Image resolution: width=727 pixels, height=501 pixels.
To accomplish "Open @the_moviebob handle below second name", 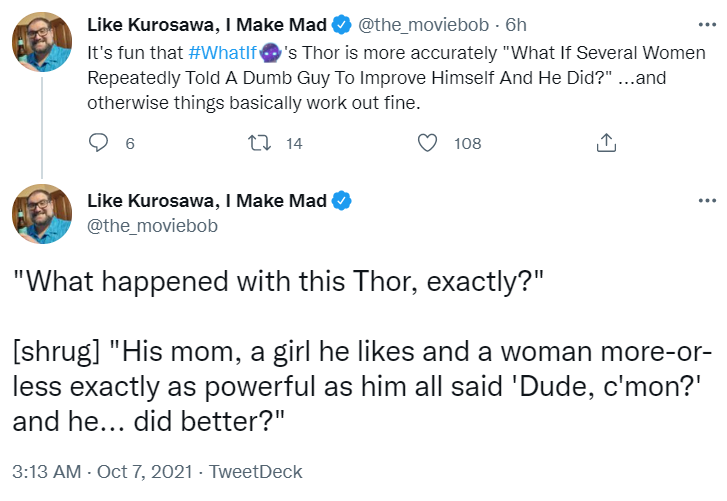I will pos(153,226).
